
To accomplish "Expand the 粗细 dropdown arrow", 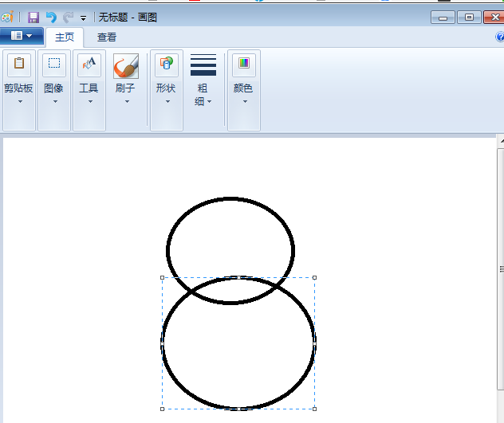I will click(x=209, y=101).
